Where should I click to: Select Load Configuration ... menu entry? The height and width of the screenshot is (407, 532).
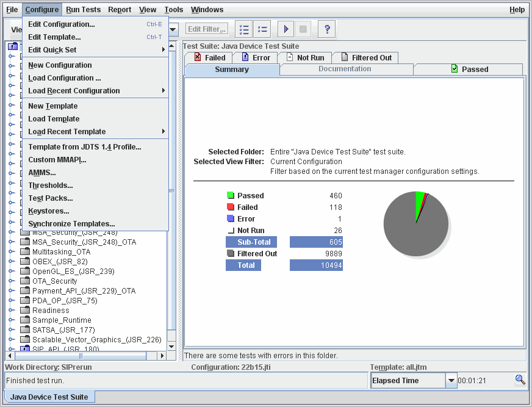click(96, 78)
